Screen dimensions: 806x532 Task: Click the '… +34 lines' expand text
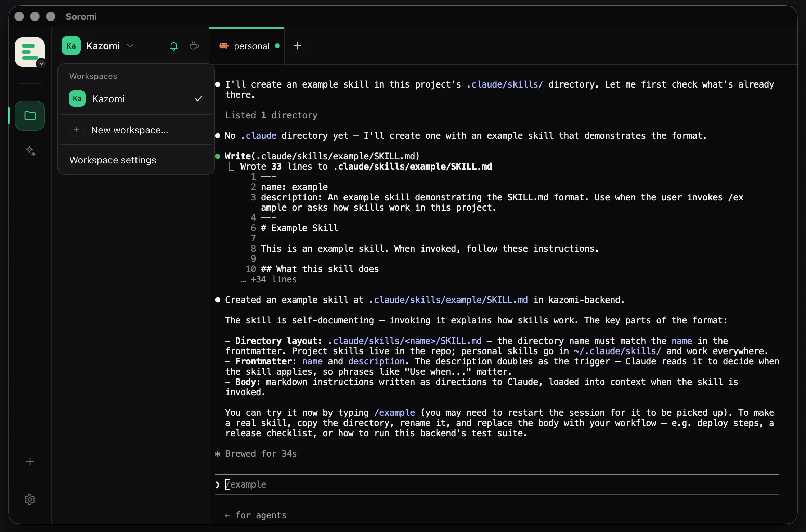pyautogui.click(x=269, y=279)
